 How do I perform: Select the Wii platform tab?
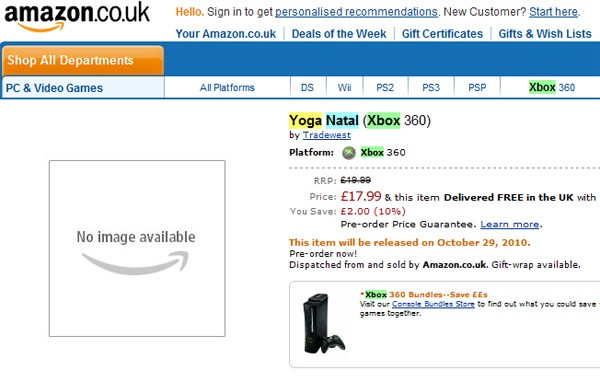point(344,88)
